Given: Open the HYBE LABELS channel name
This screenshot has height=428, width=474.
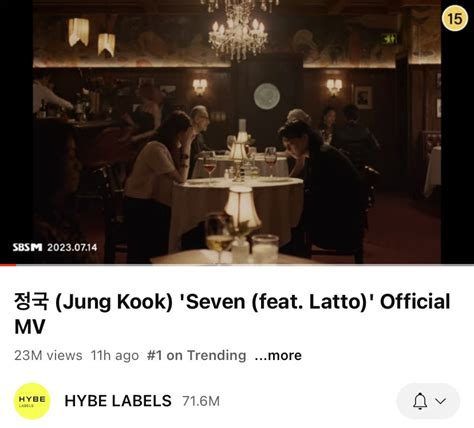Looking at the screenshot, I should (118, 401).
